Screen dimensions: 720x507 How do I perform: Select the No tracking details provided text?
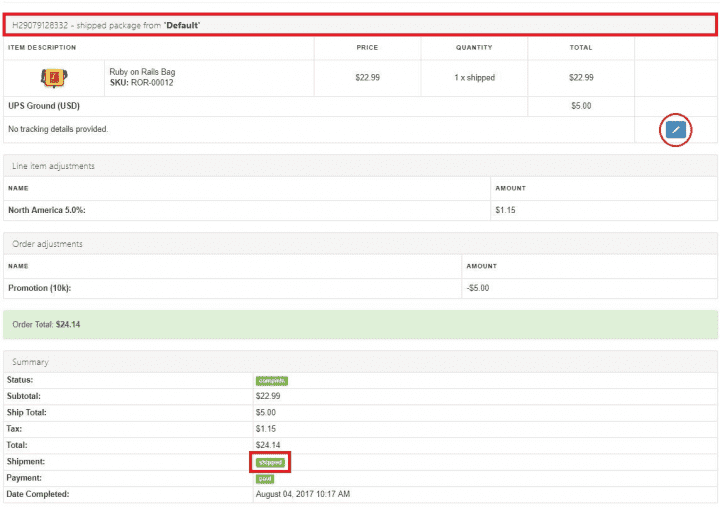click(58, 129)
